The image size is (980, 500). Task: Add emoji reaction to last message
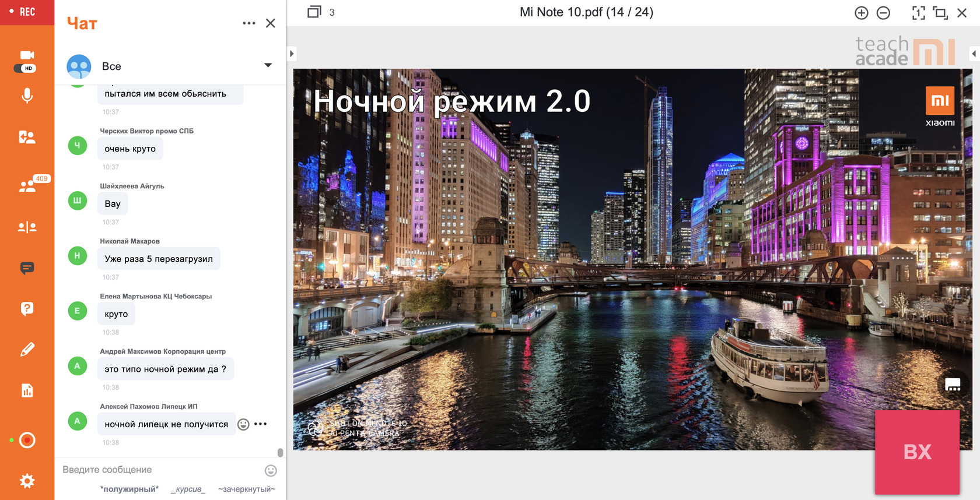[x=244, y=424]
